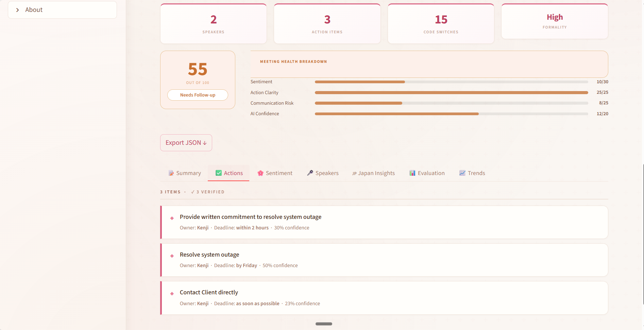This screenshot has height=330, width=644.
Task: Click the flower icon on Sentiment tab
Action: point(260,173)
